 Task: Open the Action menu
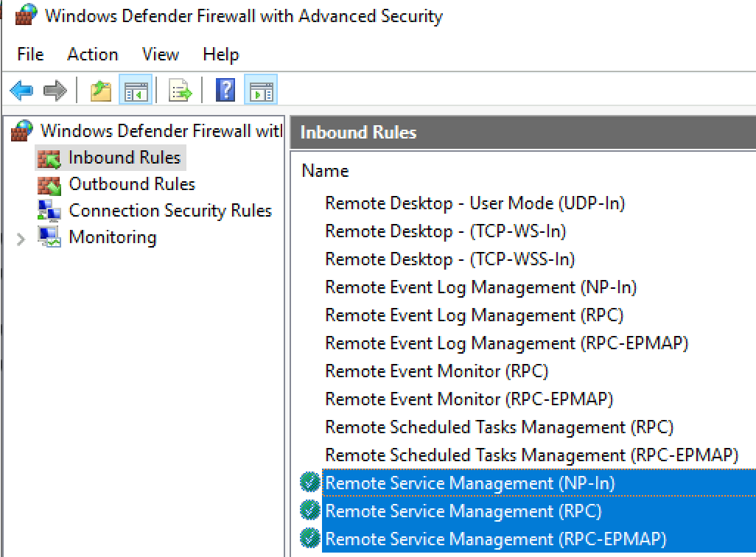93,54
